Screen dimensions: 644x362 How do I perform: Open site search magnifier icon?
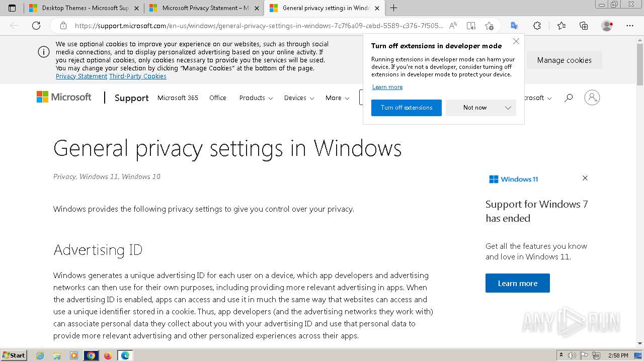(569, 98)
